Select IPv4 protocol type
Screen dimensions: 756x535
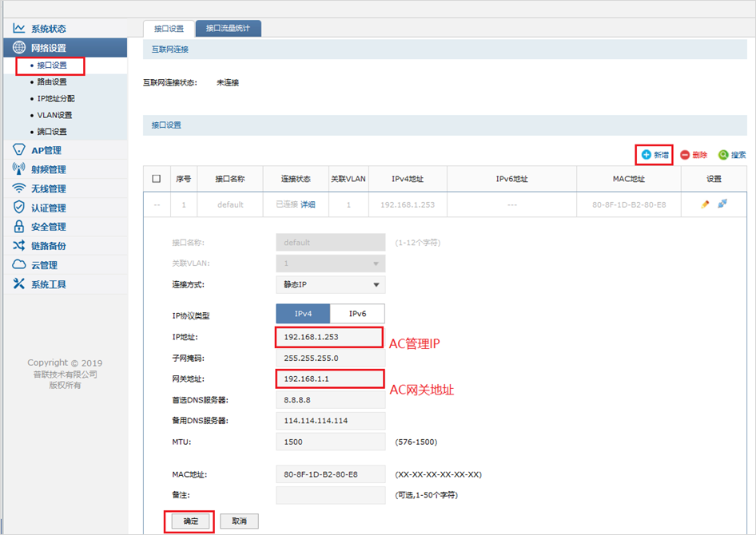pyautogui.click(x=303, y=314)
